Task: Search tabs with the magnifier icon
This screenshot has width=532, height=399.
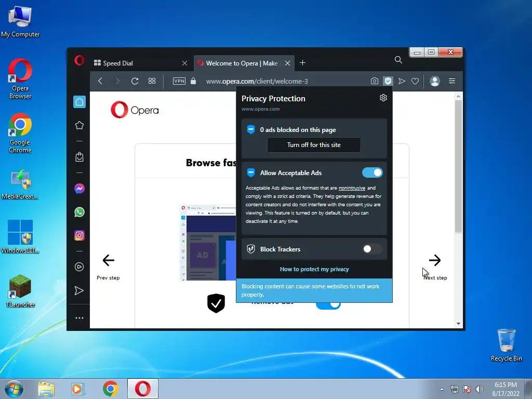Action: pyautogui.click(x=398, y=60)
